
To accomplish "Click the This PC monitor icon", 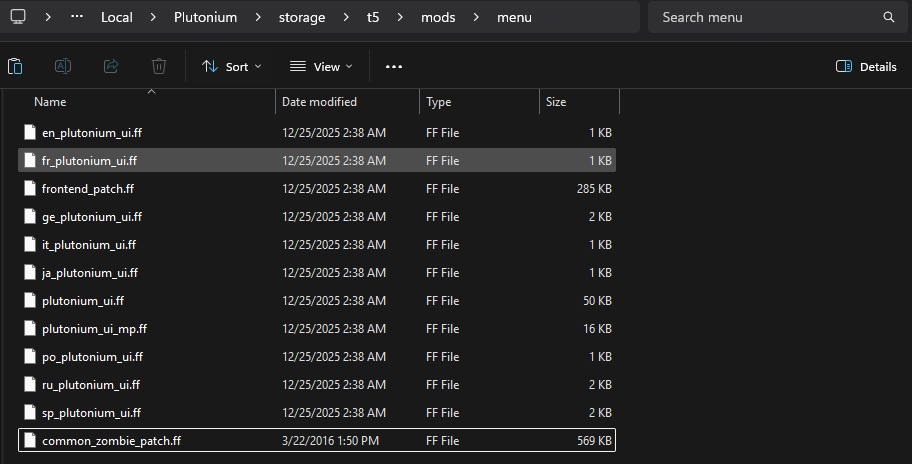I will click(19, 17).
